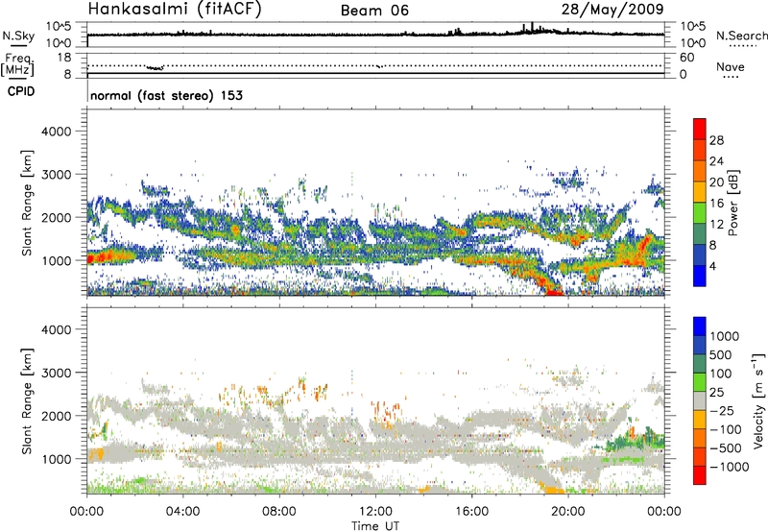
Task: Click the red top segment of Power colorbar
Action: [x=700, y=129]
